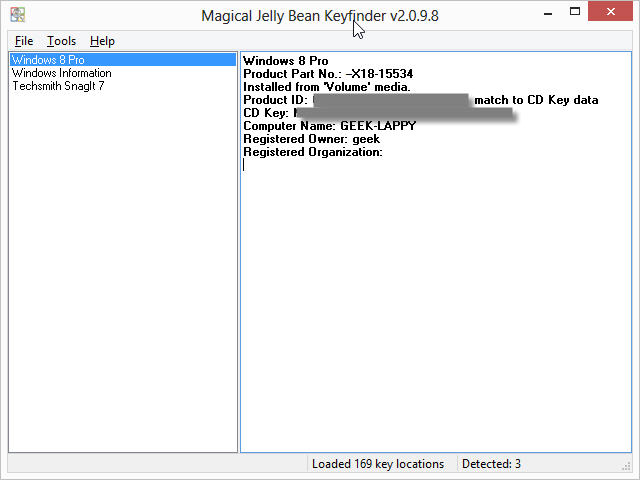Click the CD Key line
Viewport: 640px width, 480px height.
click(378, 113)
